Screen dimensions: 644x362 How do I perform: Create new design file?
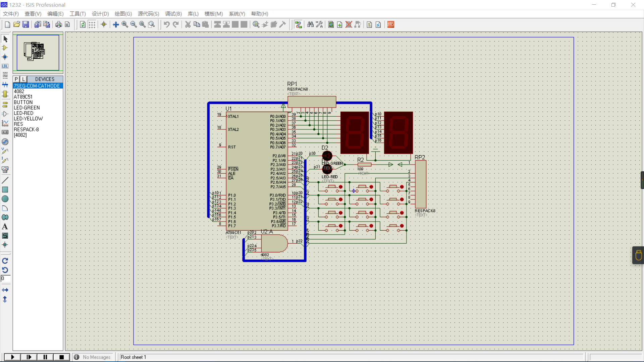point(7,24)
